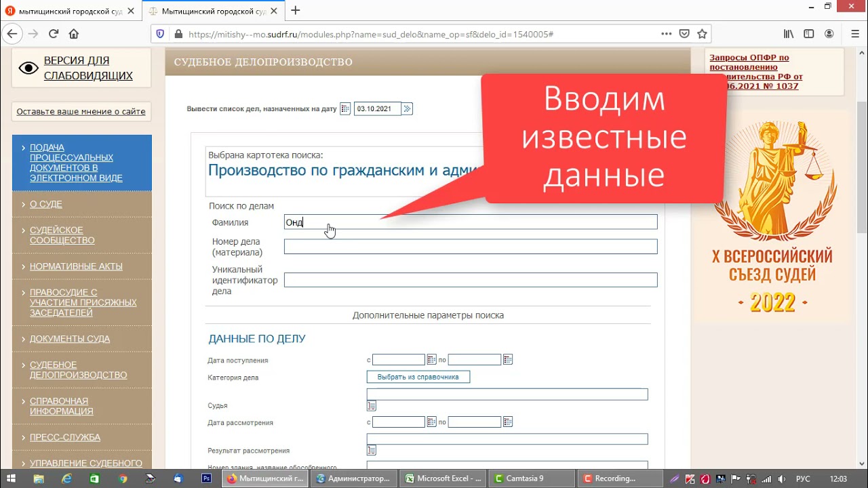Image resolution: width=868 pixels, height=488 pixels.
Task: Click Дата поступления 'по' date field
Action: 475,359
